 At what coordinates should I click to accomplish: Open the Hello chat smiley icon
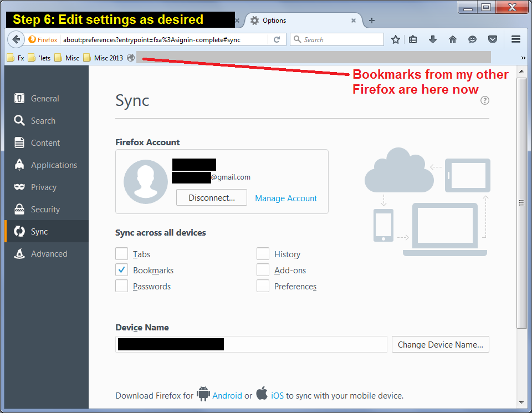coord(472,39)
